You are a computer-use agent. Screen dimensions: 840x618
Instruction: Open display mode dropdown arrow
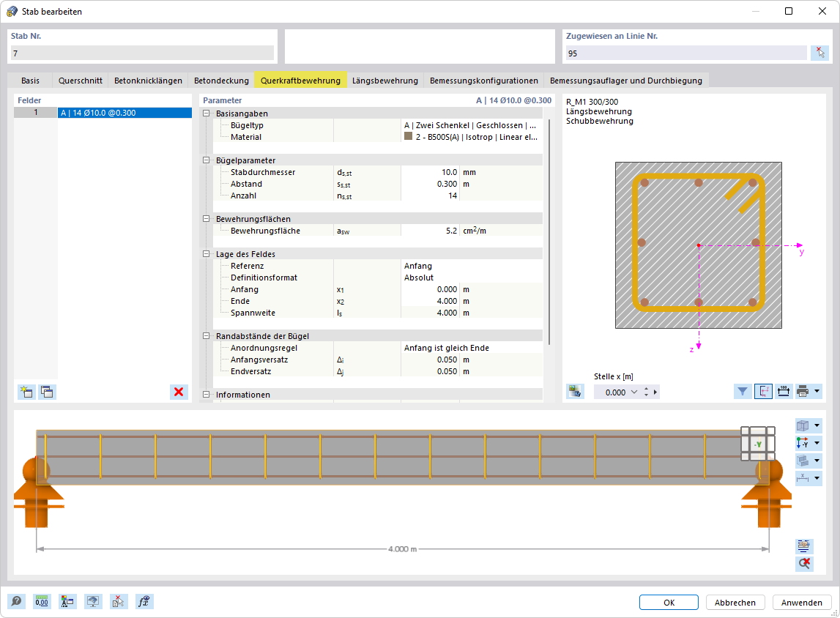[x=817, y=461]
